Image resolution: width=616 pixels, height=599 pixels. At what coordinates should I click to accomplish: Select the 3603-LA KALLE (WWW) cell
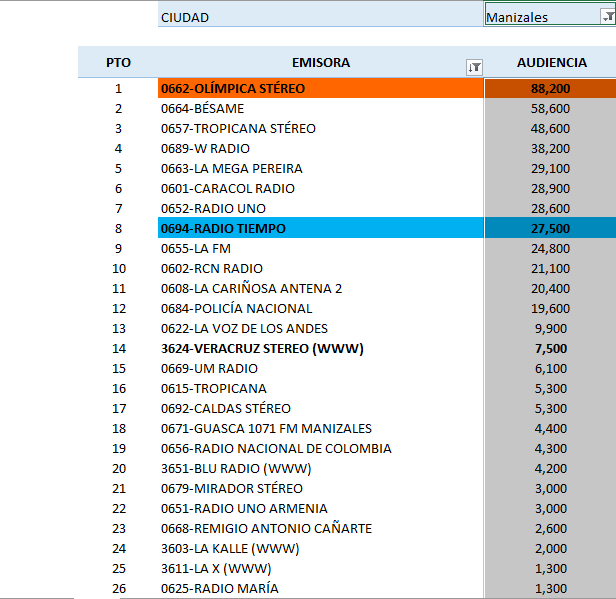[x=321, y=549]
